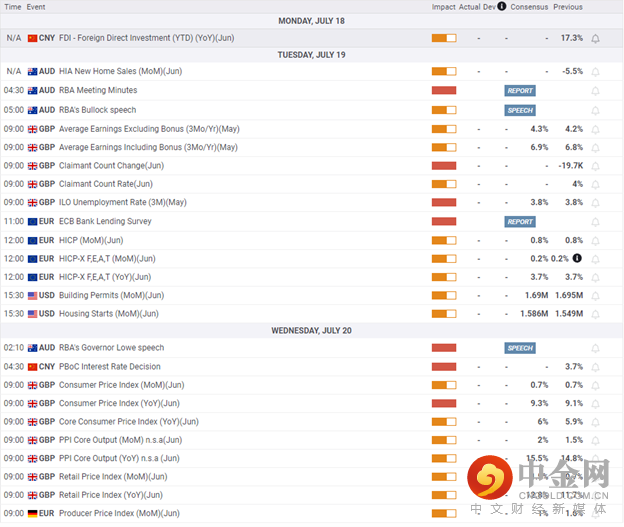Viewport: 624px width, 527px height.
Task: Select the TUESDAY, JULY 19 date header
Action: pyautogui.click(x=312, y=55)
